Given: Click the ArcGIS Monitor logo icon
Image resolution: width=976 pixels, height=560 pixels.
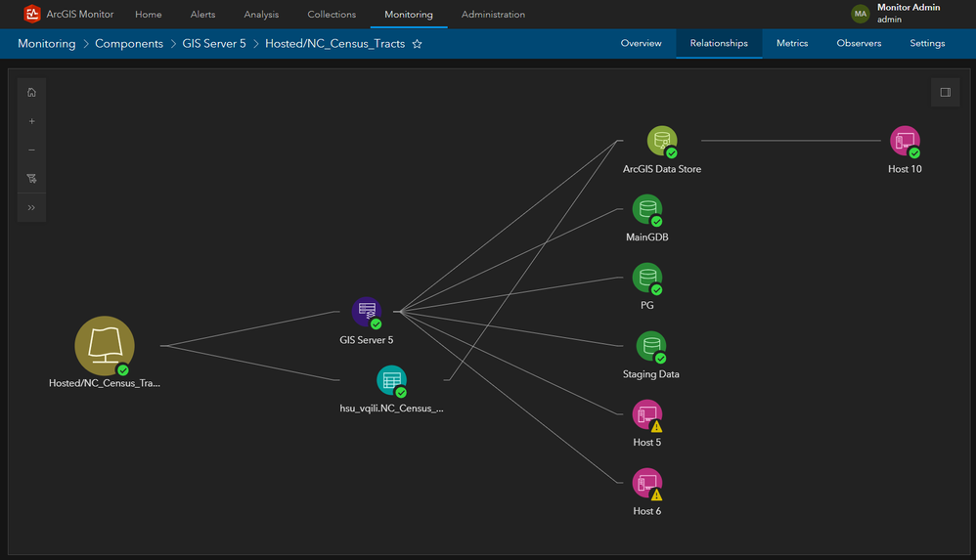Looking at the screenshot, I should coord(32,14).
